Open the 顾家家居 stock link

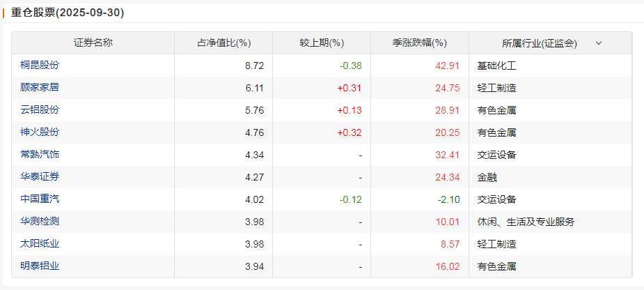[x=40, y=87]
